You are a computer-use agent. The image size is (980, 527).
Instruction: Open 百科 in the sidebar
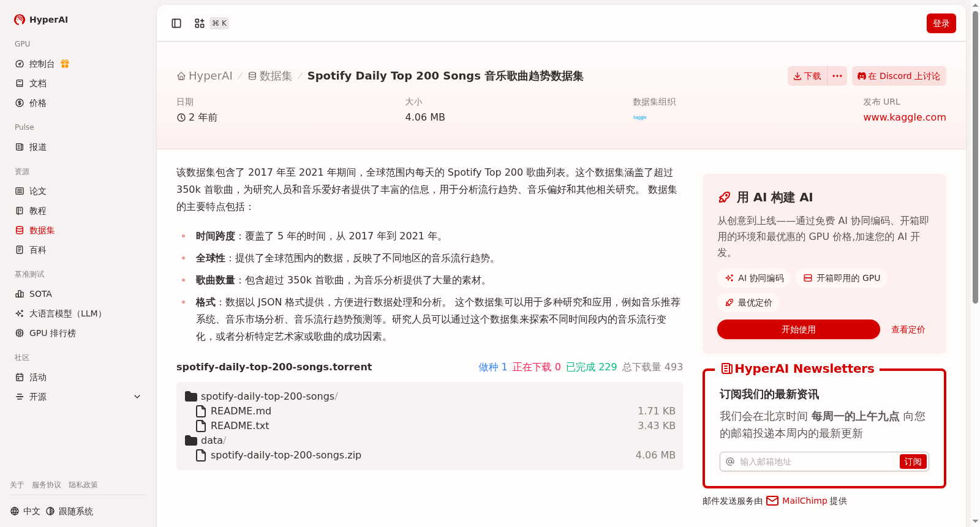tap(38, 250)
